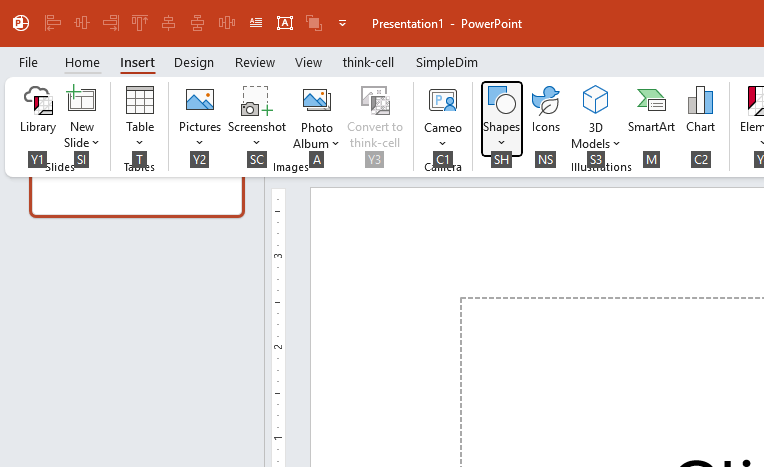Click the Illustrations group label
Screen dimensions: 764x467
(x=601, y=167)
